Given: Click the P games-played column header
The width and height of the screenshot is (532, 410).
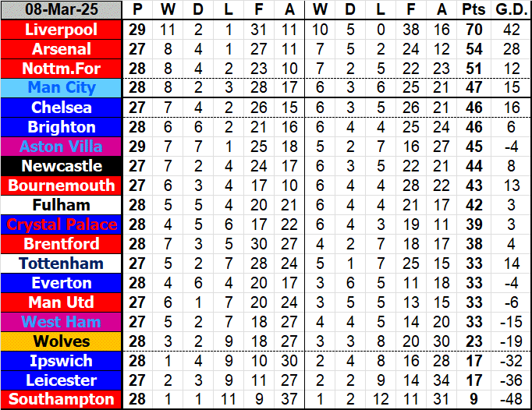Looking at the screenshot, I should coord(138,10).
